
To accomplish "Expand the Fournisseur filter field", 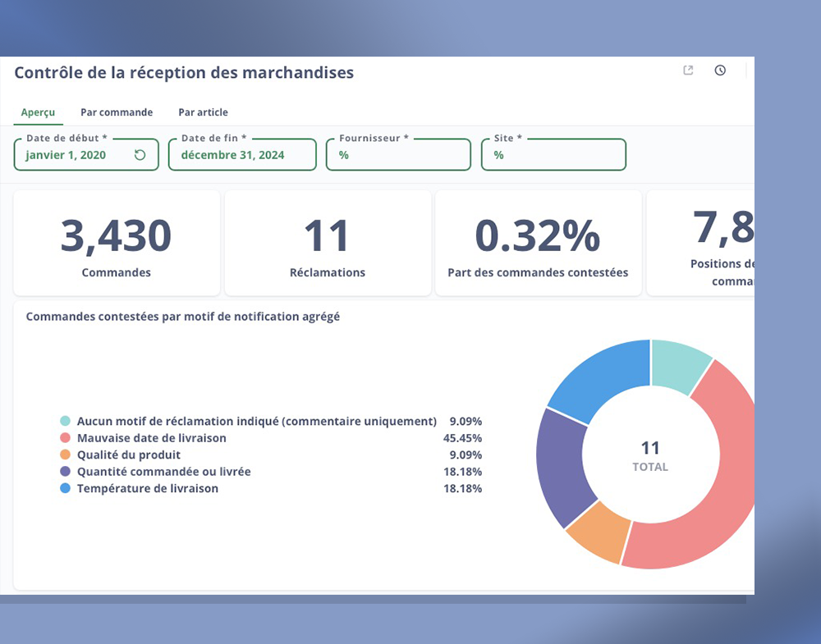I will pos(398,155).
